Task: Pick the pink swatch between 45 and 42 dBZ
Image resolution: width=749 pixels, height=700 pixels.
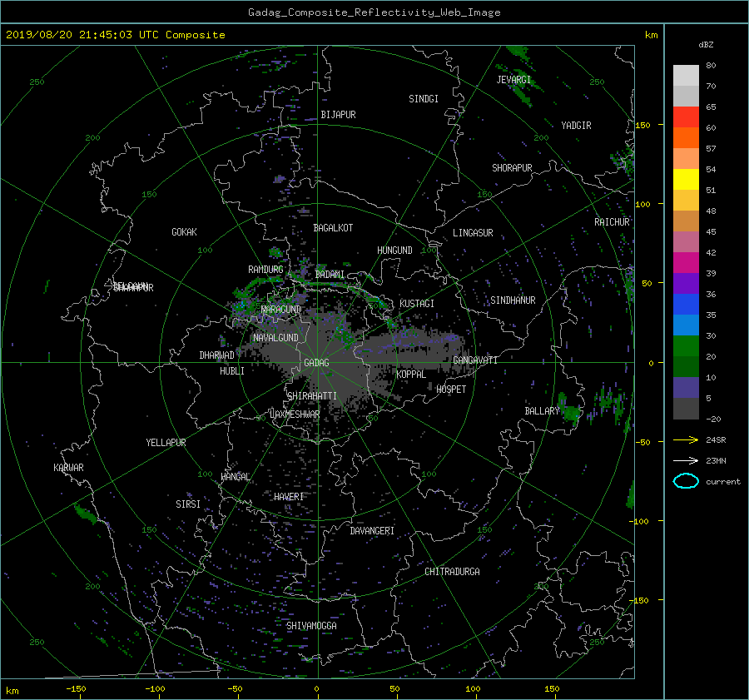Action: point(686,241)
